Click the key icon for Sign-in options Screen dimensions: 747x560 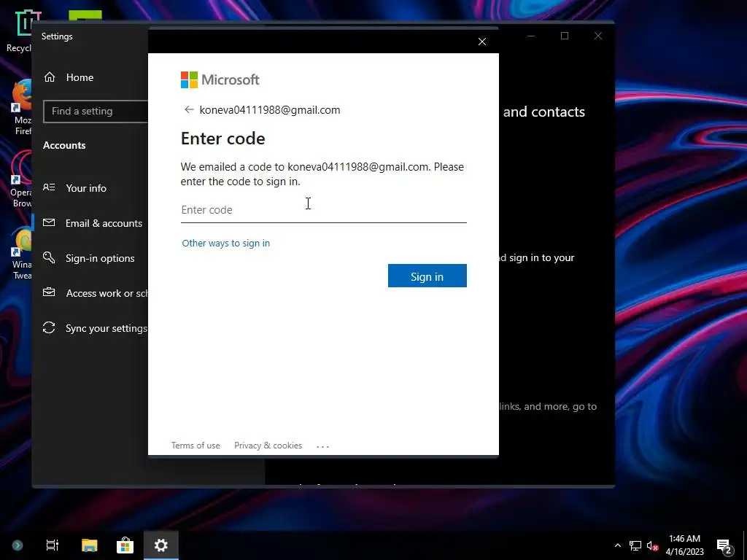(x=49, y=257)
